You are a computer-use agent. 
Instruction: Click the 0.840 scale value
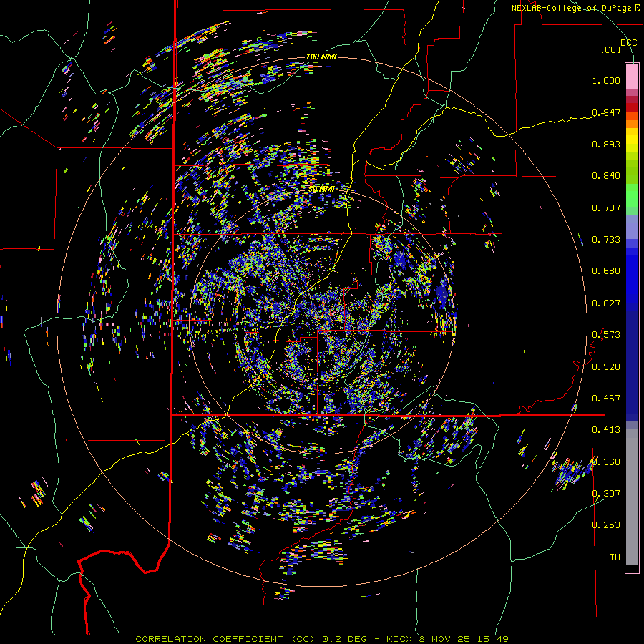click(606, 175)
